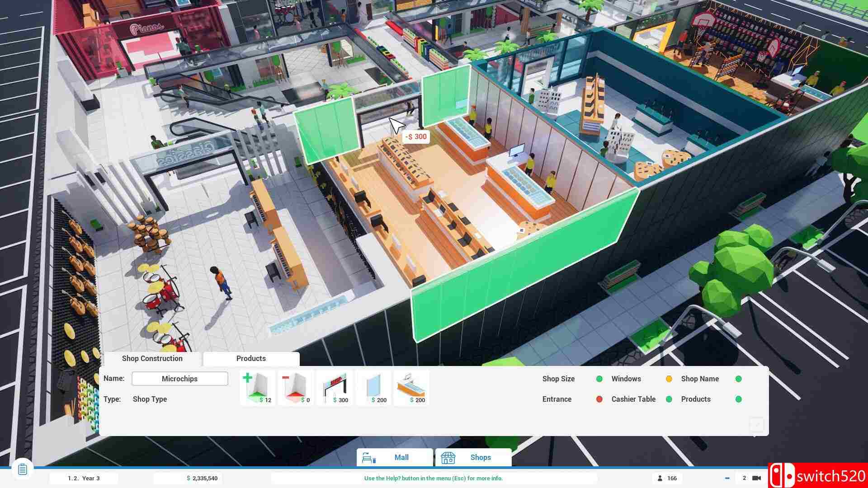This screenshot has height=488, width=868.
Task: Select the remove shop area tool
Action: tap(296, 388)
